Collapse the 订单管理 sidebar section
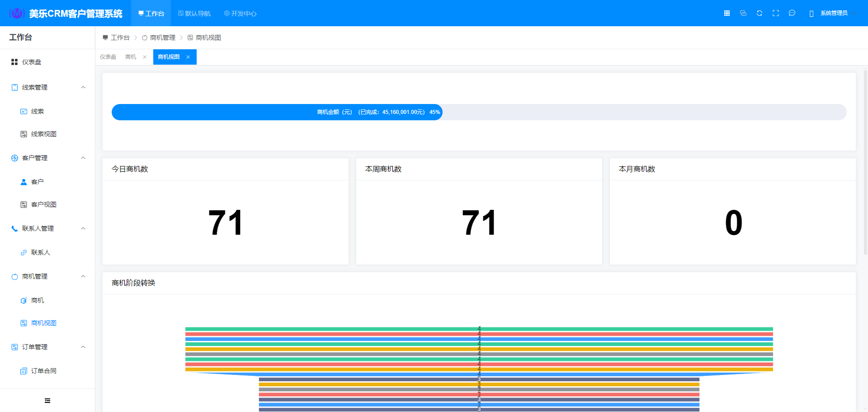868x412 pixels. 83,347
